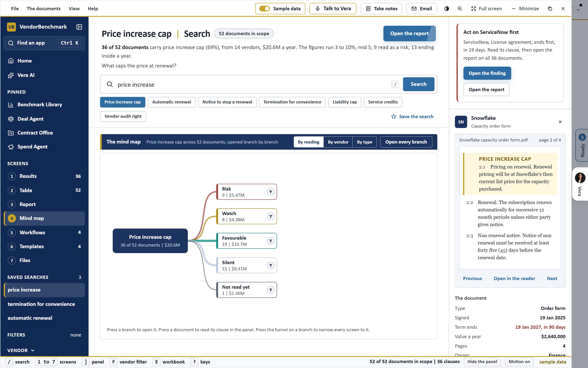
Task: Select the Automatic renewal clause chip
Action: [171, 102]
